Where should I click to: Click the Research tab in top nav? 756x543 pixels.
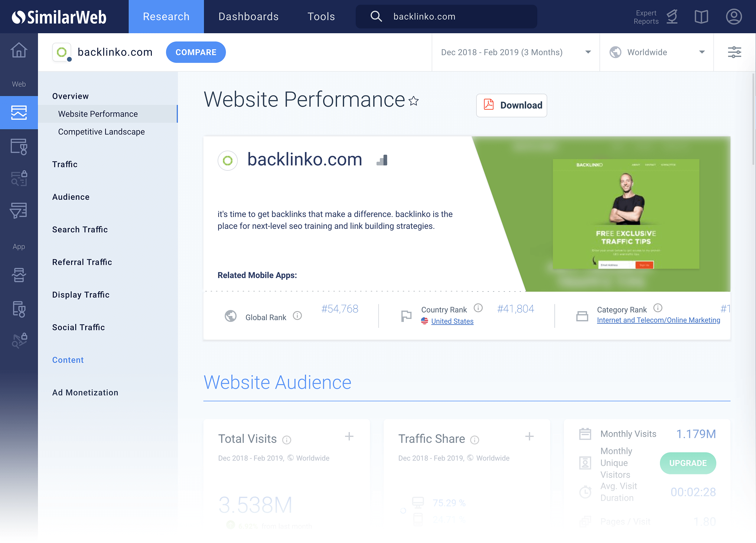pos(166,16)
